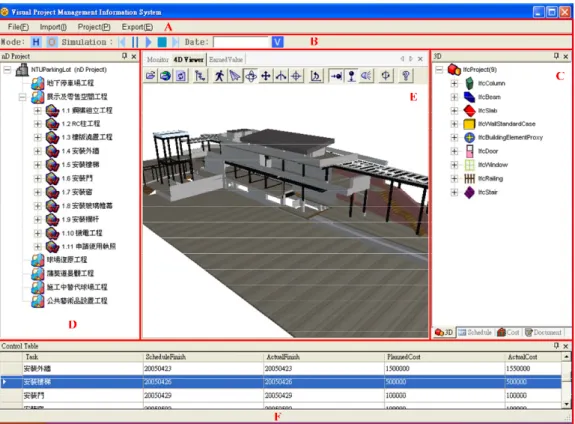The height and width of the screenshot is (424, 575).
Task: Collapse the IfcProject(9) node
Action: point(439,70)
